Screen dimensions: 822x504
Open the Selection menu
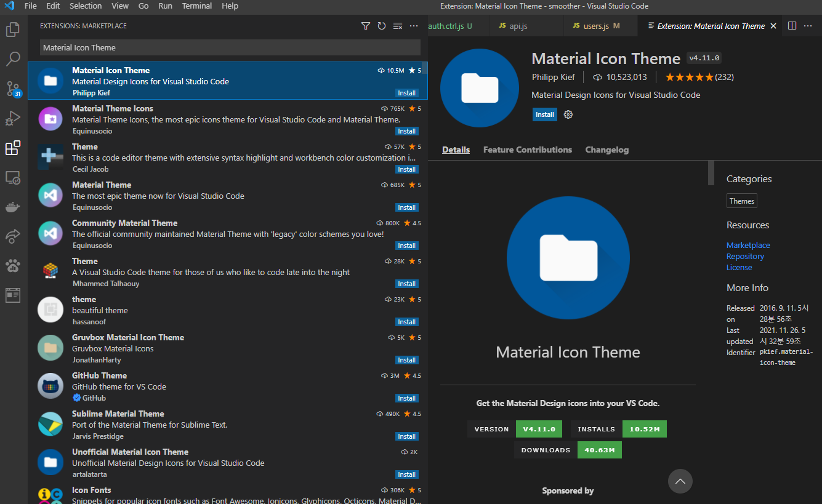click(x=86, y=6)
